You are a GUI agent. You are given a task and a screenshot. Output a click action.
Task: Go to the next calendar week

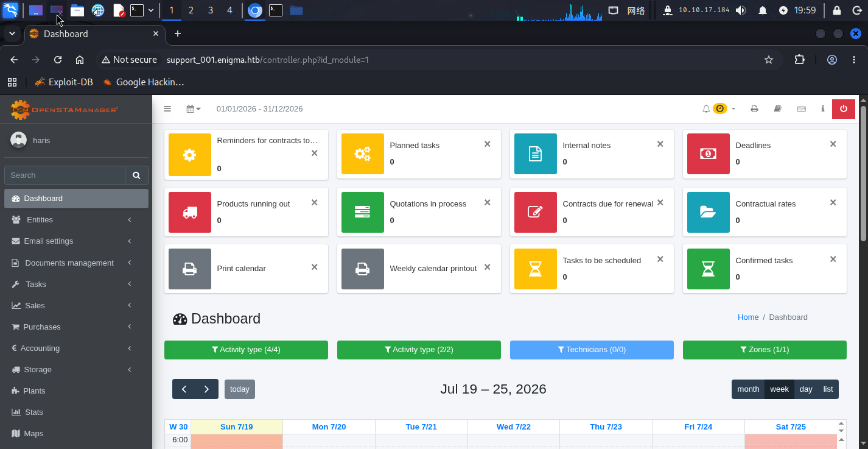[x=207, y=389]
